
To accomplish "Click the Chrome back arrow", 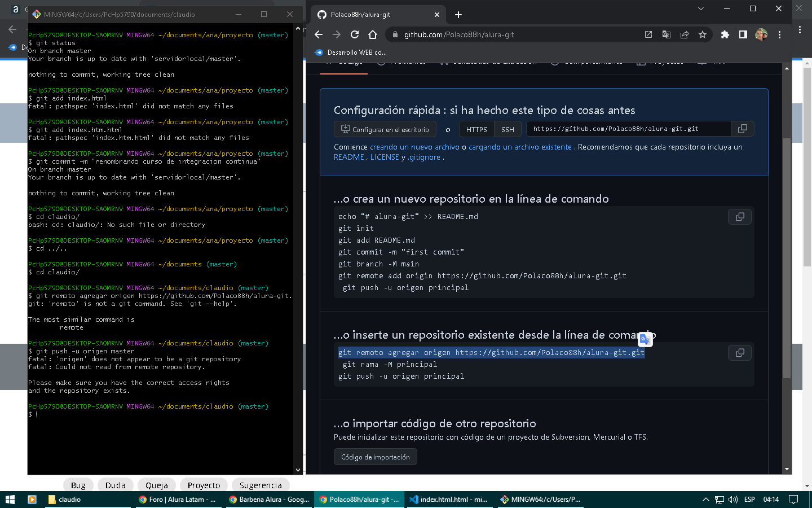I will (x=319, y=34).
